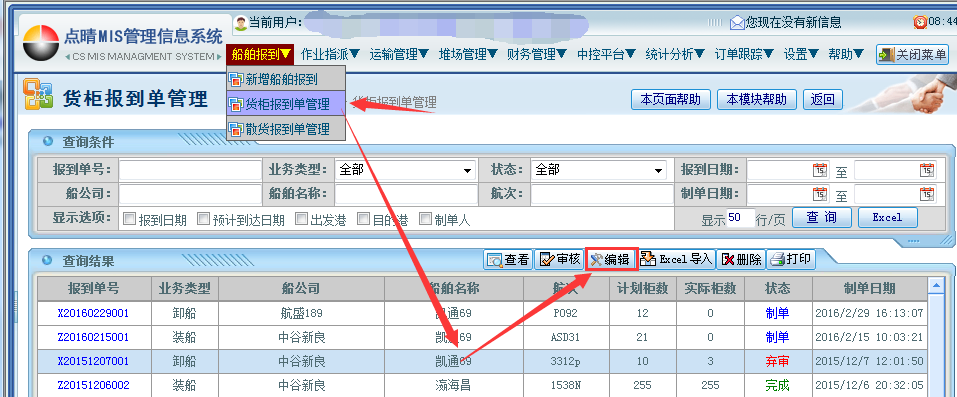Click the 关闭菜单 close menu button
The height and width of the screenshot is (397, 957).
coord(912,54)
